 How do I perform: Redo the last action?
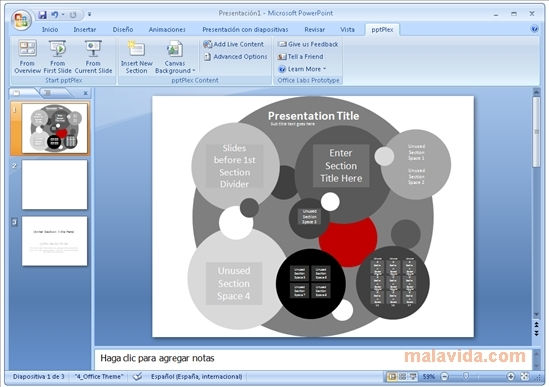[73, 15]
